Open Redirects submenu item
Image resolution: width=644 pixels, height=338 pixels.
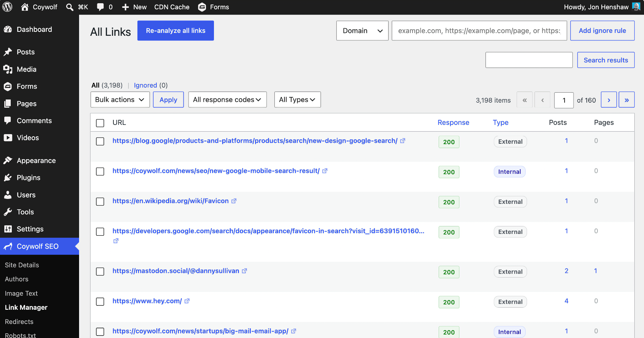[19, 322]
